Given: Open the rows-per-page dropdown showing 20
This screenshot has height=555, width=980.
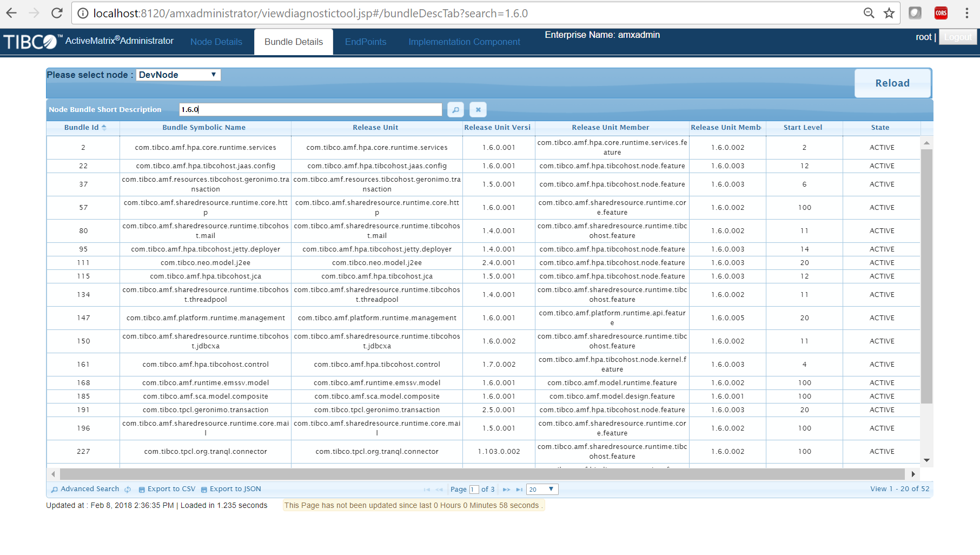Looking at the screenshot, I should pos(542,490).
